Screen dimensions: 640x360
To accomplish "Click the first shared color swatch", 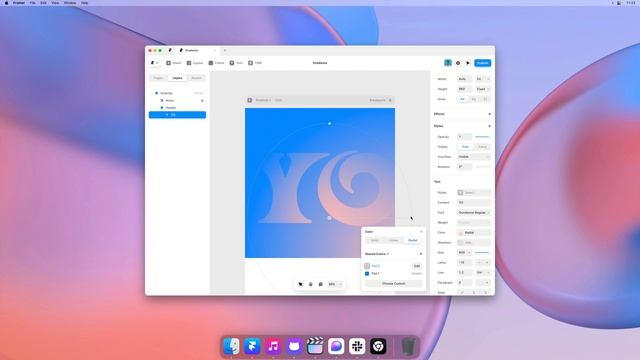I will tap(367, 266).
